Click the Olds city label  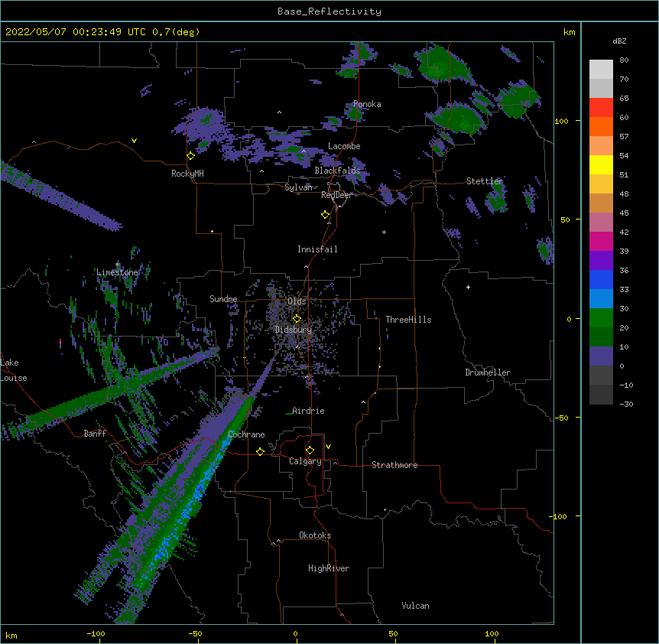pos(297,301)
